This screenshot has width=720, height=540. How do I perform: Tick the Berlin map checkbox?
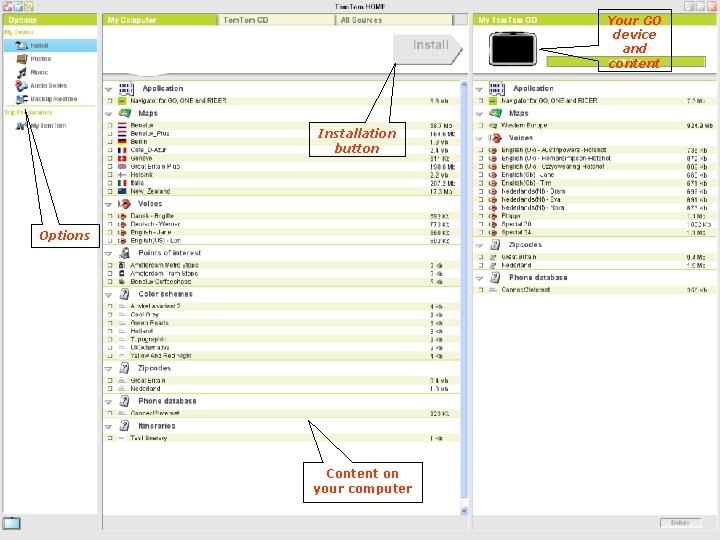pyautogui.click(x=110, y=141)
